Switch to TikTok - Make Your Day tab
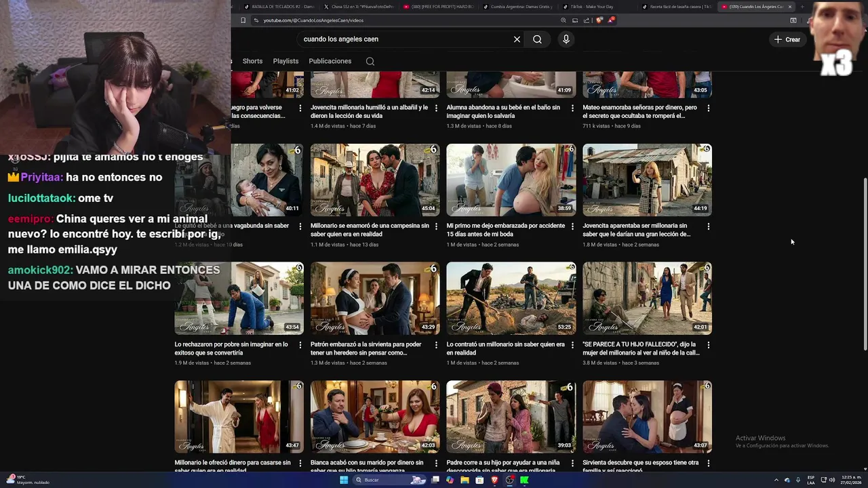The width and height of the screenshot is (868, 488). pyautogui.click(x=597, y=7)
